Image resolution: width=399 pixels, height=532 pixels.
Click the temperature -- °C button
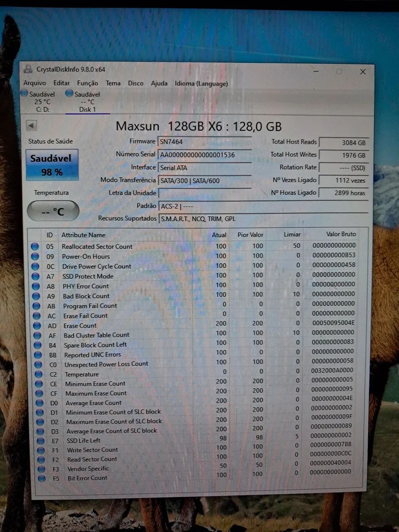(53, 211)
